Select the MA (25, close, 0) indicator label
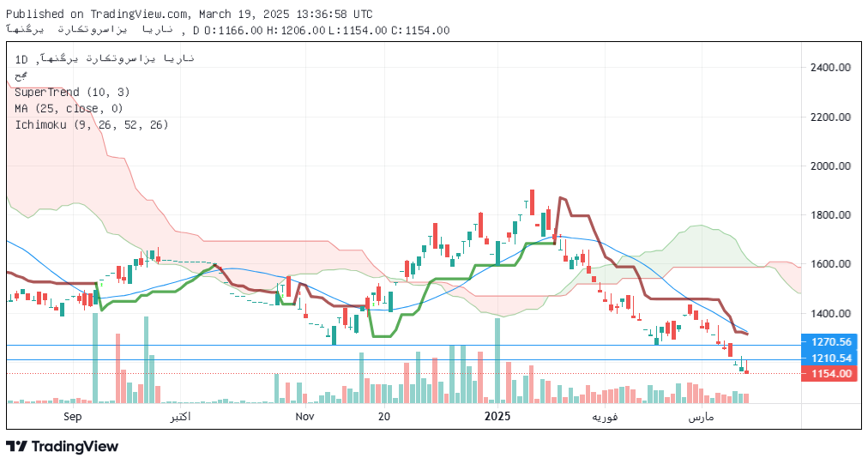868x464 pixels. point(69,109)
